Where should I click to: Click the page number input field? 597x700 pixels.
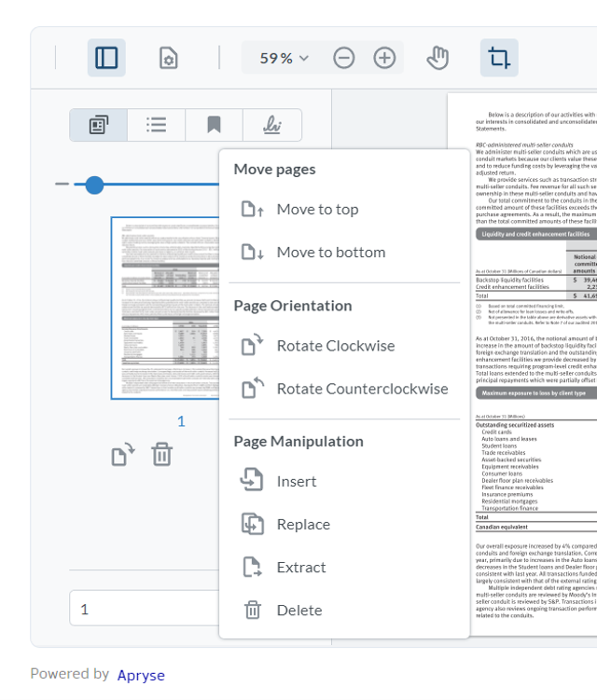[x=145, y=609]
